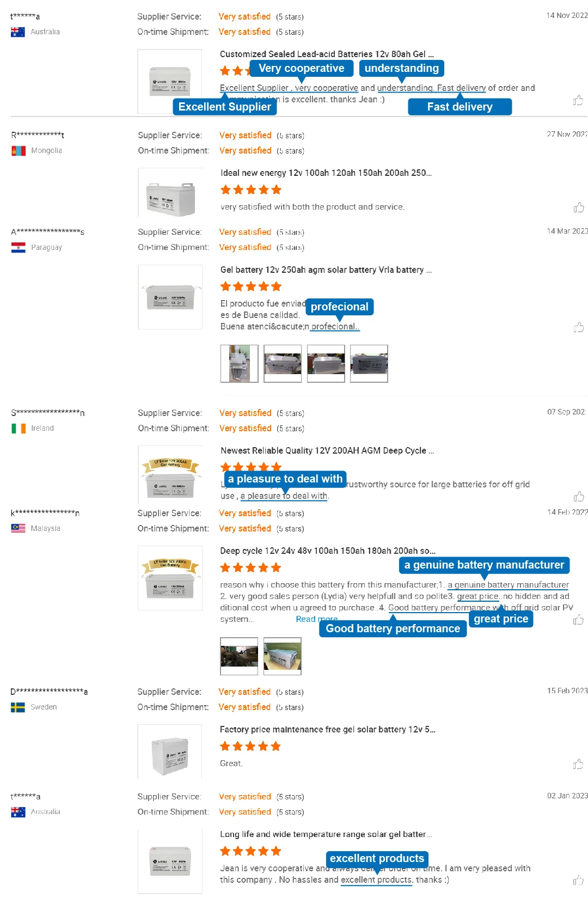Open second photo in Malaysia review

point(282,656)
